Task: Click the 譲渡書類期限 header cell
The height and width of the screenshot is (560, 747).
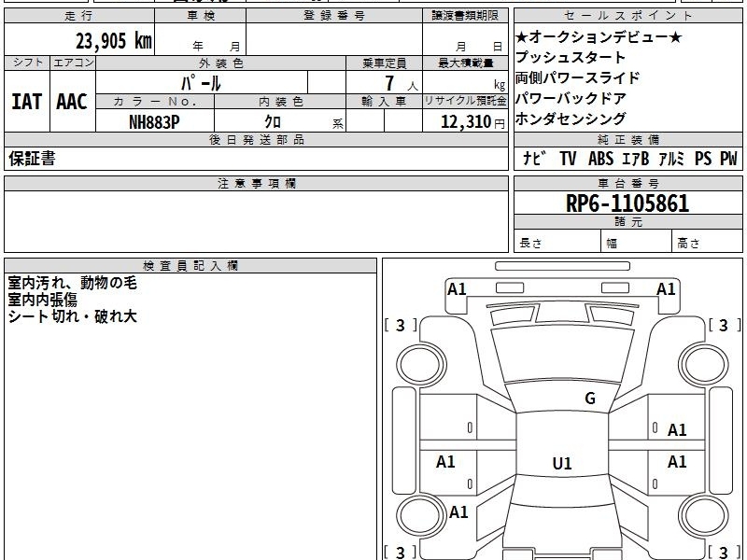Action: coord(465,16)
